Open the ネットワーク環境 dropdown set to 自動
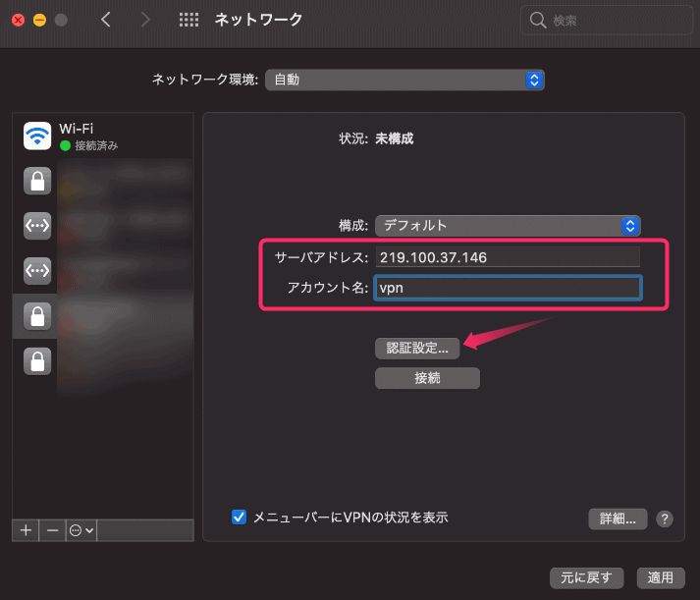The height and width of the screenshot is (600, 700). [x=404, y=80]
